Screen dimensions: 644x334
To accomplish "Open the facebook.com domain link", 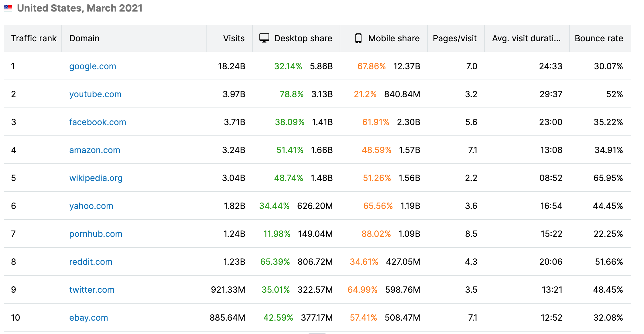I will coord(98,122).
